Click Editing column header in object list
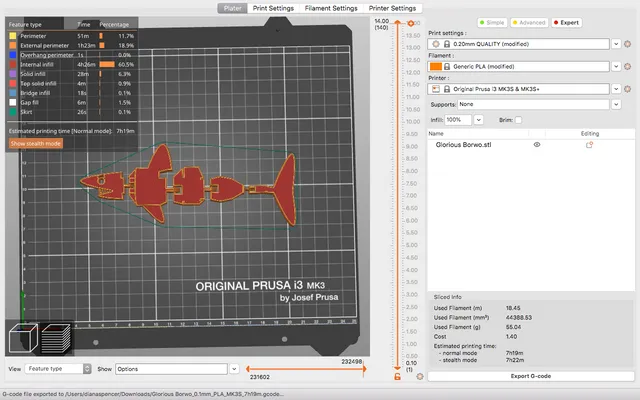The width and height of the screenshot is (640, 400). click(x=590, y=133)
